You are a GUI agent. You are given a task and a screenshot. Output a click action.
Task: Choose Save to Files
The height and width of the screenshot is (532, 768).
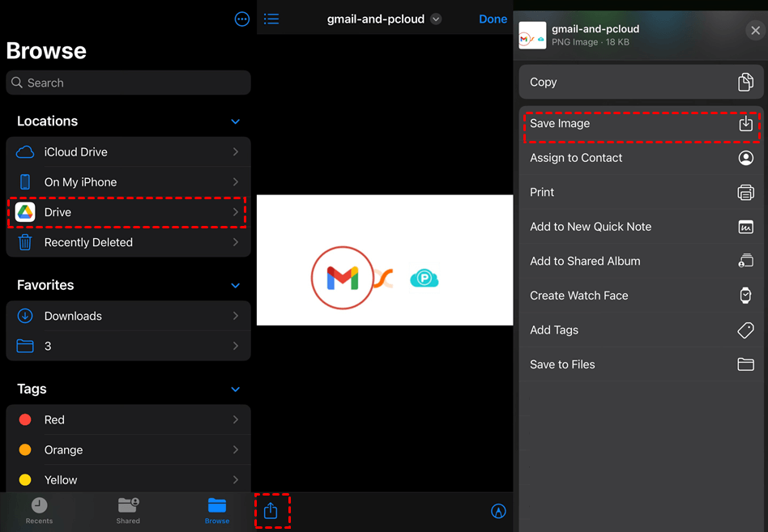[641, 364]
